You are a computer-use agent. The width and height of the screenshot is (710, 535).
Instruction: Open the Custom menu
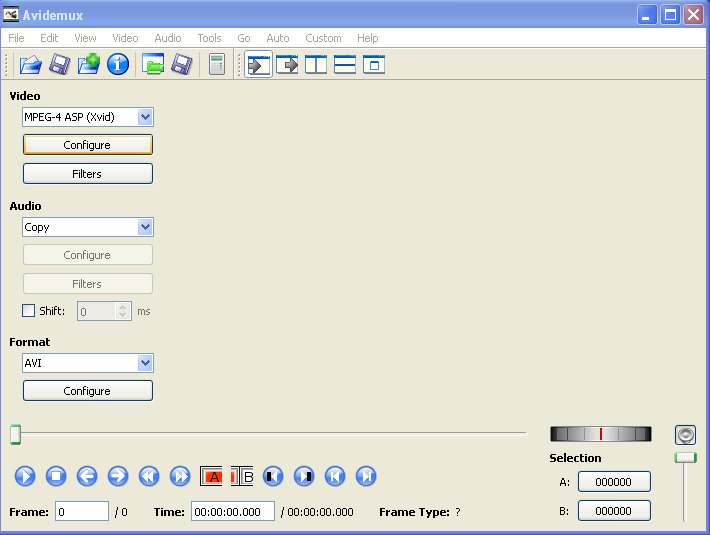coord(323,38)
